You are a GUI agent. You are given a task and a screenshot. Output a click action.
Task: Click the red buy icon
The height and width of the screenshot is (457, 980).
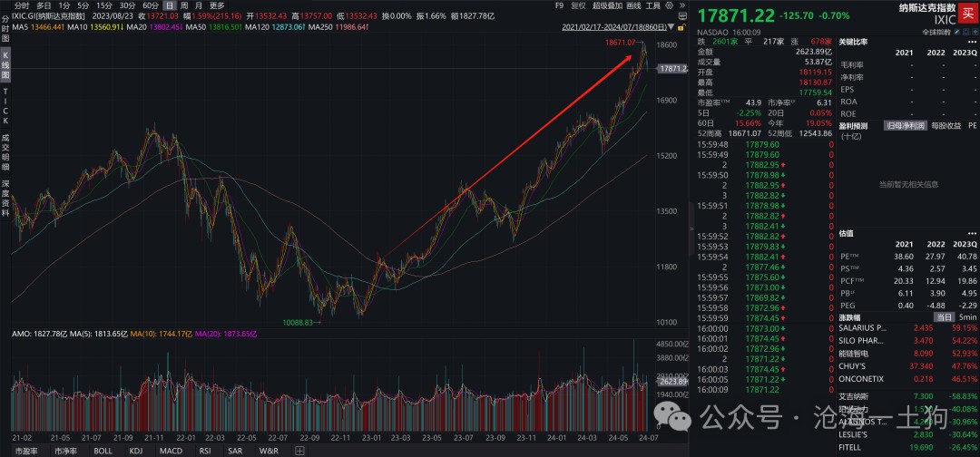[x=968, y=14]
